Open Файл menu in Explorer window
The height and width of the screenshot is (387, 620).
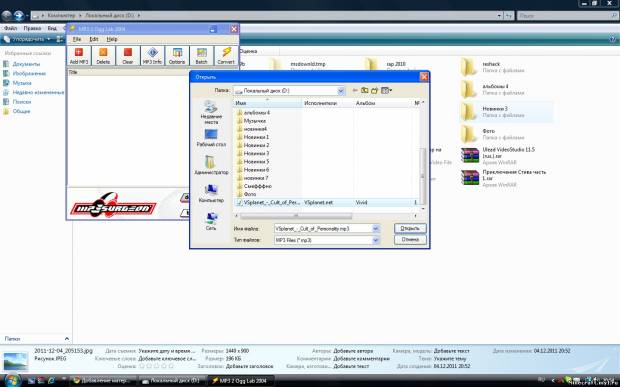[10, 28]
